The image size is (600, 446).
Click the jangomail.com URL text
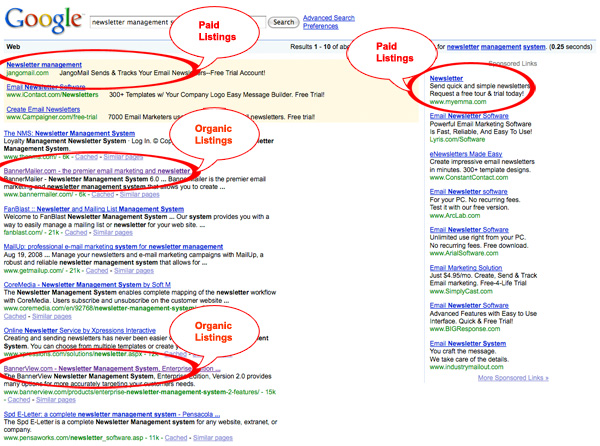(28, 73)
